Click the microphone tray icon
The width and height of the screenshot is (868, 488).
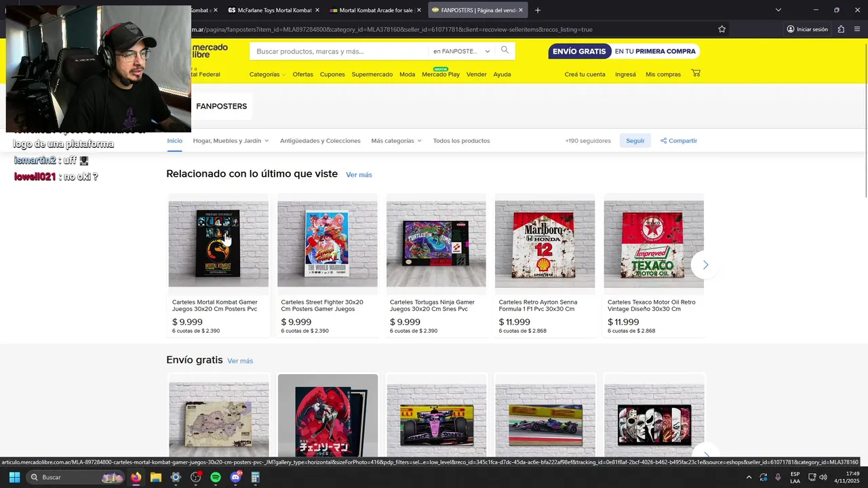778,477
